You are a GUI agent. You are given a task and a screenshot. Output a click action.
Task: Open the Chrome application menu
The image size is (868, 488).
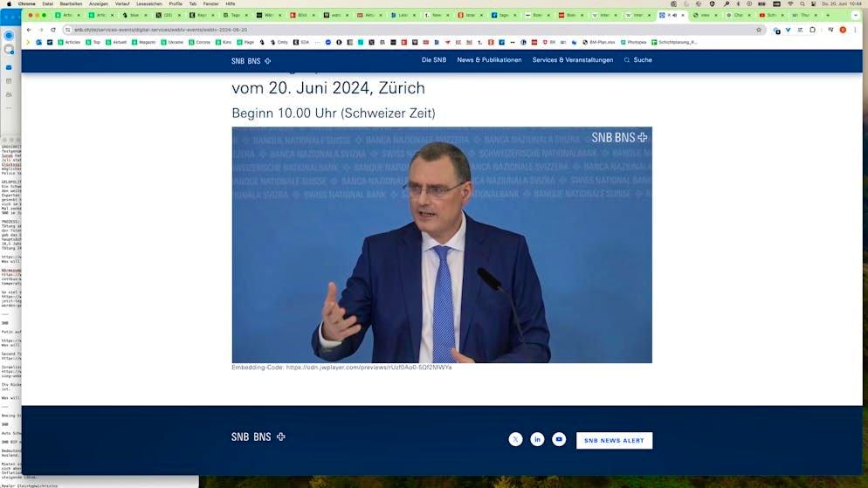(x=26, y=3)
